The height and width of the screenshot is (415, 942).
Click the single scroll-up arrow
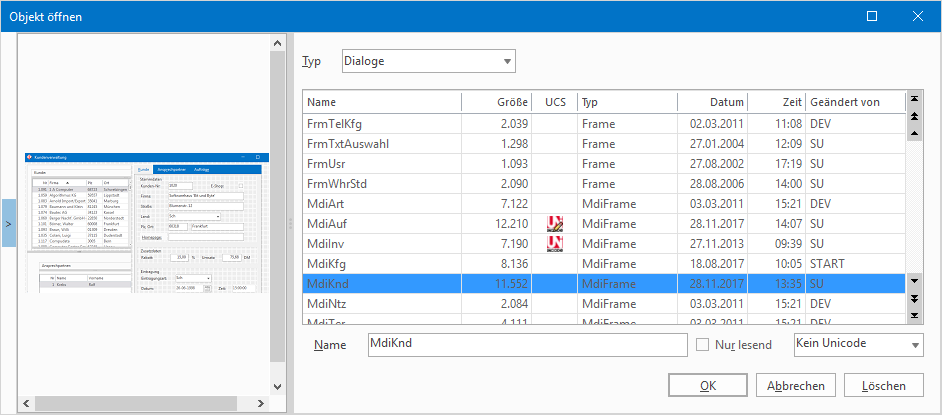click(x=914, y=132)
